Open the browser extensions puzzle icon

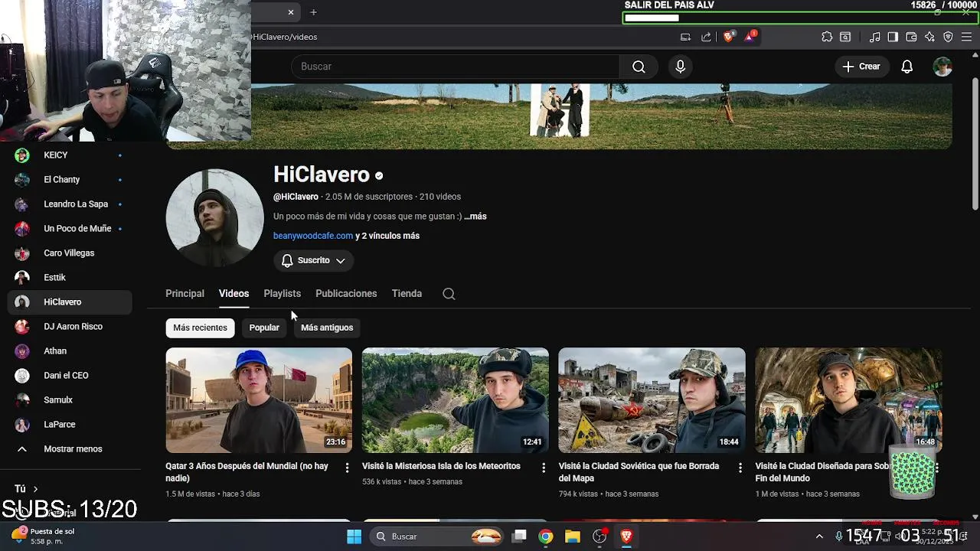pyautogui.click(x=827, y=37)
